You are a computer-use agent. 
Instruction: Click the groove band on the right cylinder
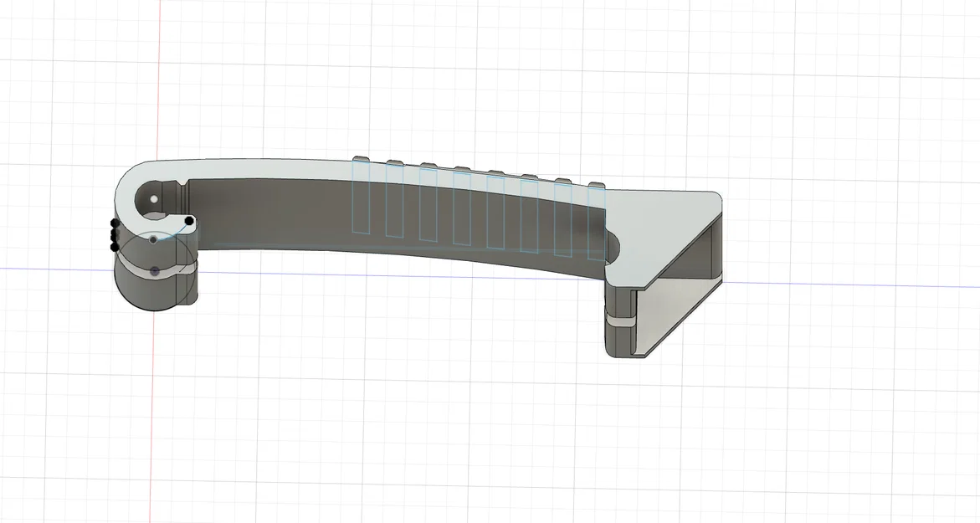tap(622, 319)
